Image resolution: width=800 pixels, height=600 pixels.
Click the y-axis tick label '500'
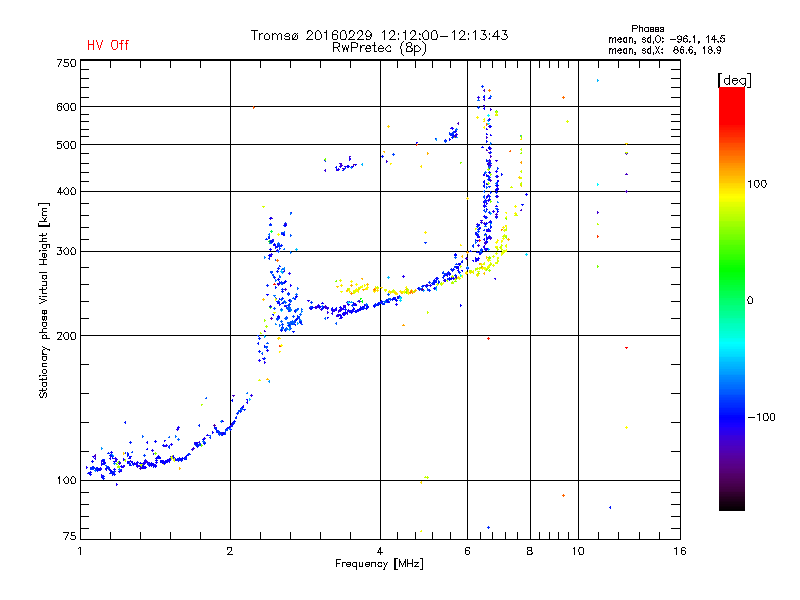pos(66,145)
